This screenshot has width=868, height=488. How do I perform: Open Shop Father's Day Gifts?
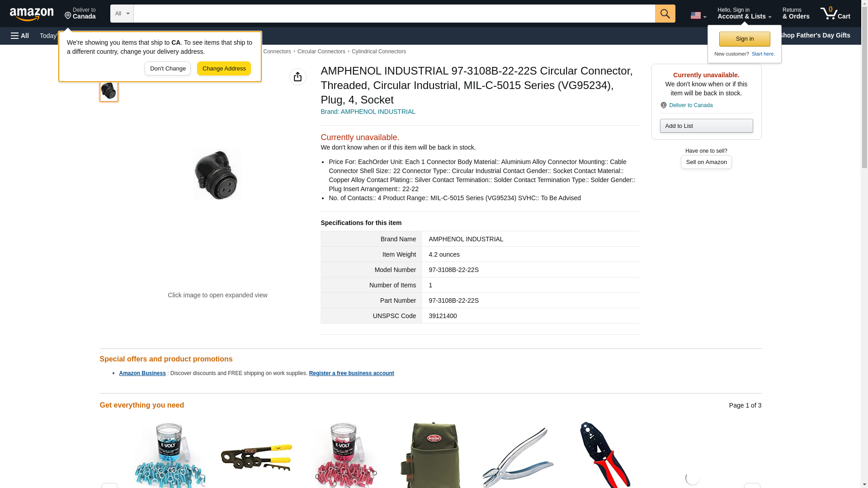click(x=814, y=35)
